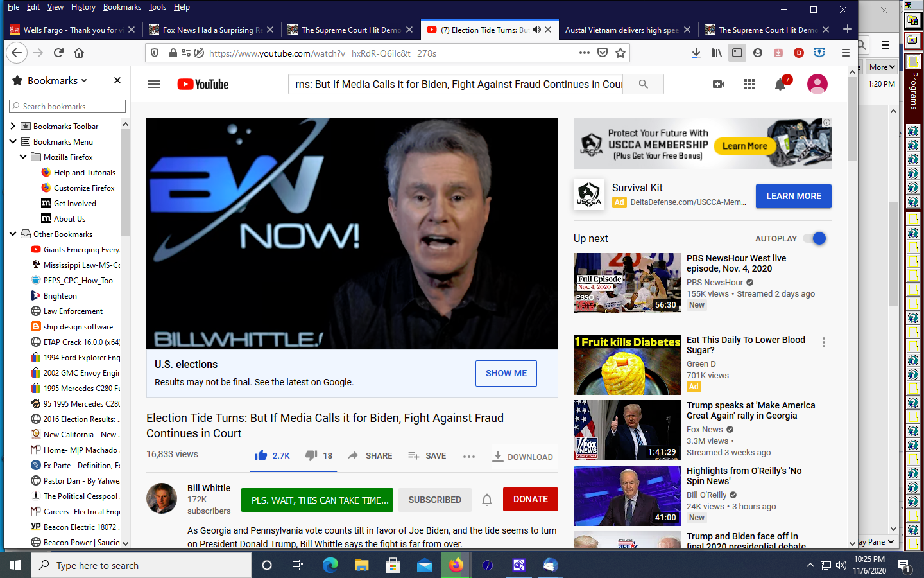The width and height of the screenshot is (924, 578).
Task: Click the Type here to search box
Action: tap(141, 565)
